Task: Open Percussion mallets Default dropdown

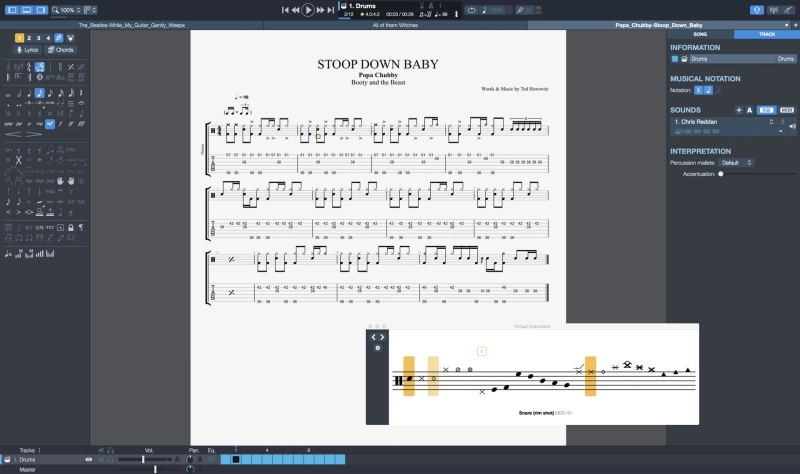Action: click(736, 163)
